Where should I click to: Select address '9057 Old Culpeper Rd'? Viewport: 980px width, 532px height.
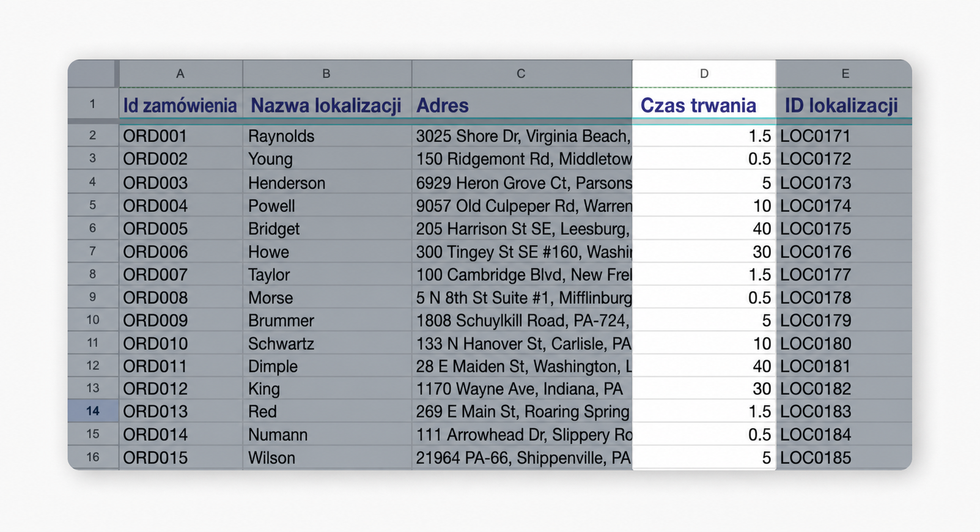coord(521,205)
